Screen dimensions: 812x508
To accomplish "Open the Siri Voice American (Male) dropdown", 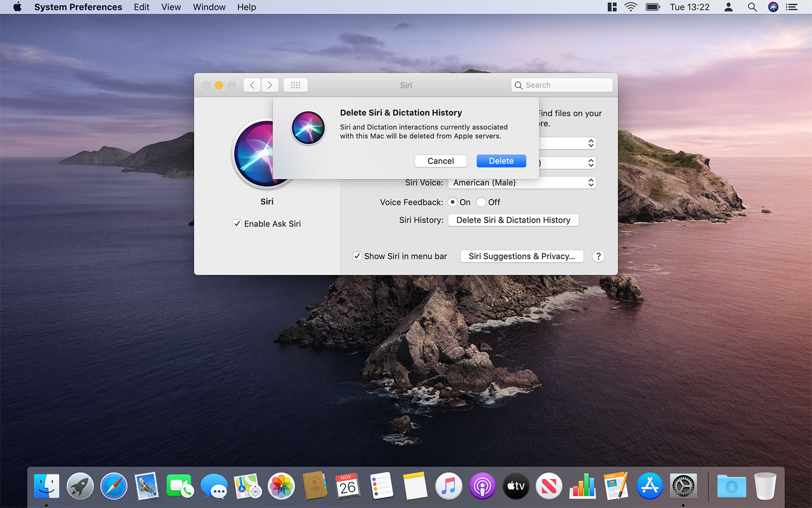I will [522, 183].
